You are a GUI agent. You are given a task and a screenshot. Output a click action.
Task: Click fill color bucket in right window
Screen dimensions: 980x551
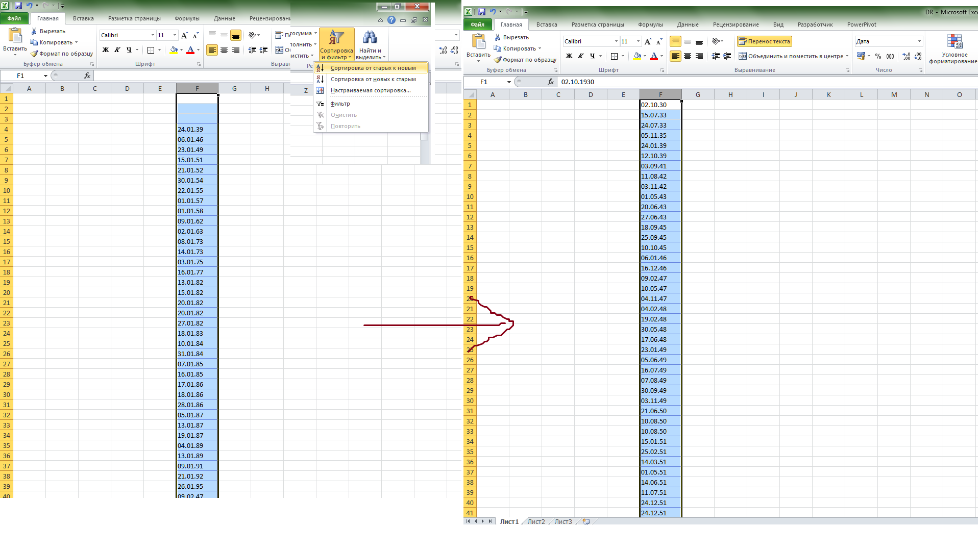(x=637, y=56)
